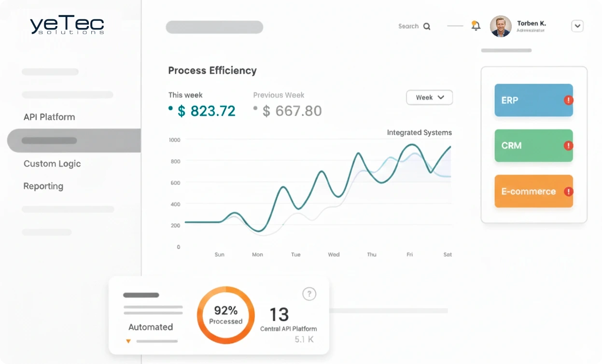
Task: Open Reporting from the sidebar
Action: tap(43, 186)
